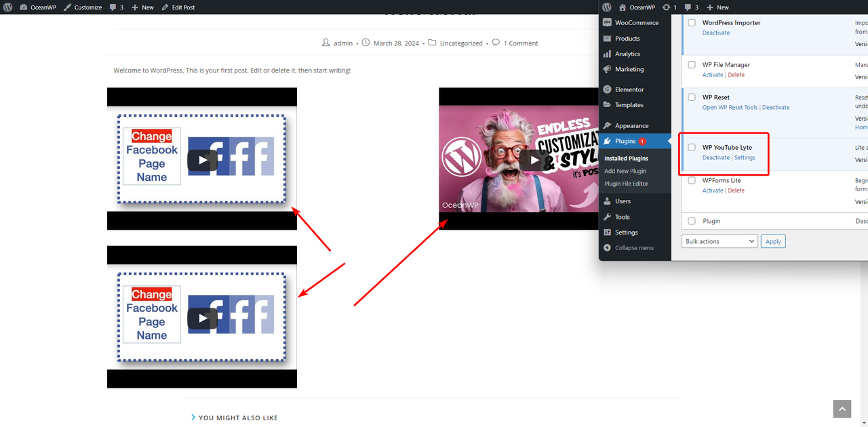Deactivate the WP Reset plugin
This screenshot has width=868, height=427.
(776, 108)
